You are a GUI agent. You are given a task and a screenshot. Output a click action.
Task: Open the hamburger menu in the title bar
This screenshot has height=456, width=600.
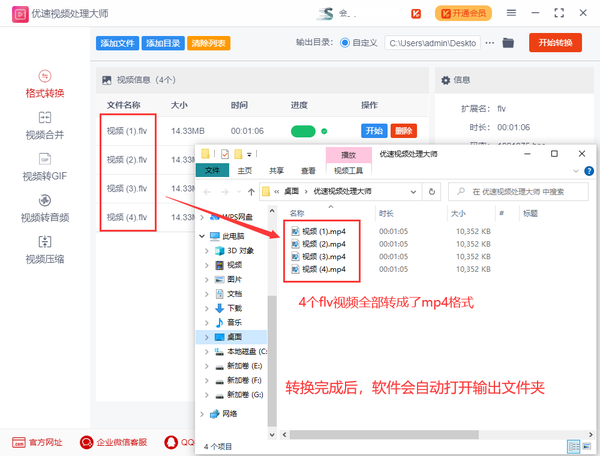pyautogui.click(x=511, y=13)
